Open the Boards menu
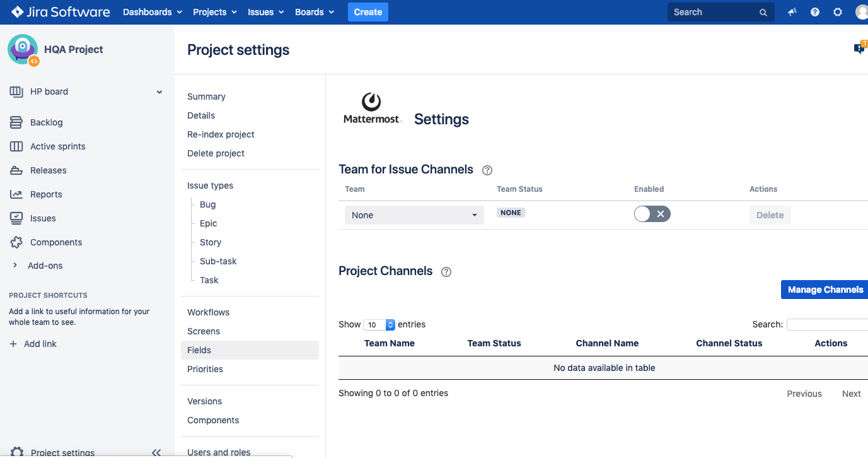868x458 pixels. click(314, 12)
